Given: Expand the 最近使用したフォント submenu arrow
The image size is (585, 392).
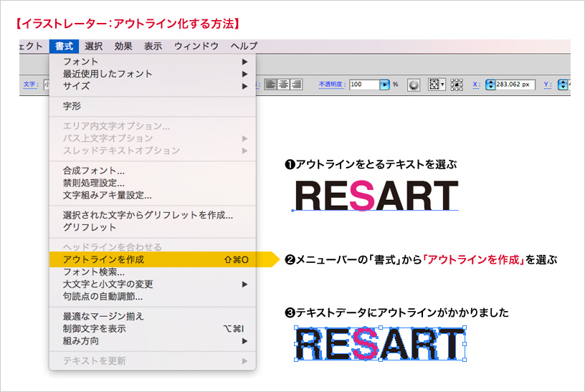Looking at the screenshot, I should pos(244,74).
